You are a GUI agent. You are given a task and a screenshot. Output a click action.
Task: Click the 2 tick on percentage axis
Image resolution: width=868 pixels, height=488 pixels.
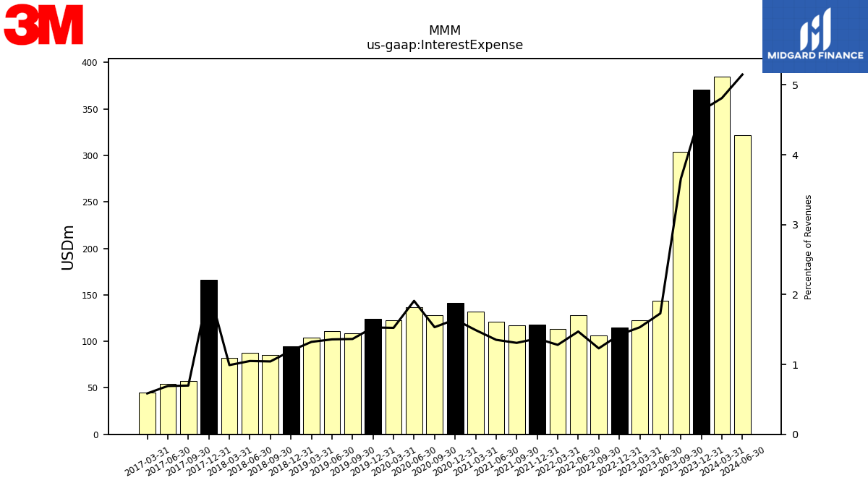coord(795,295)
